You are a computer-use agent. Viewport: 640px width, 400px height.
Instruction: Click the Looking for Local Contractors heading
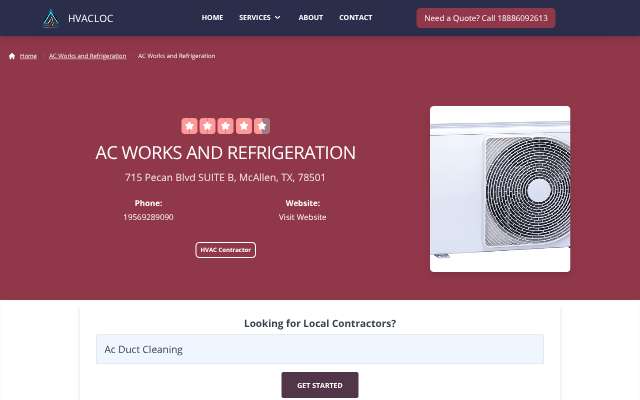320,323
